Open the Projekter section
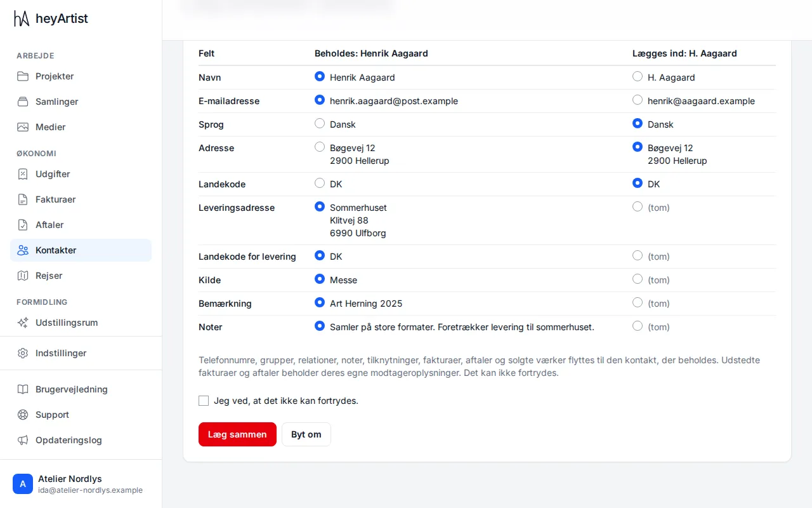The width and height of the screenshot is (812, 508). [81, 76]
